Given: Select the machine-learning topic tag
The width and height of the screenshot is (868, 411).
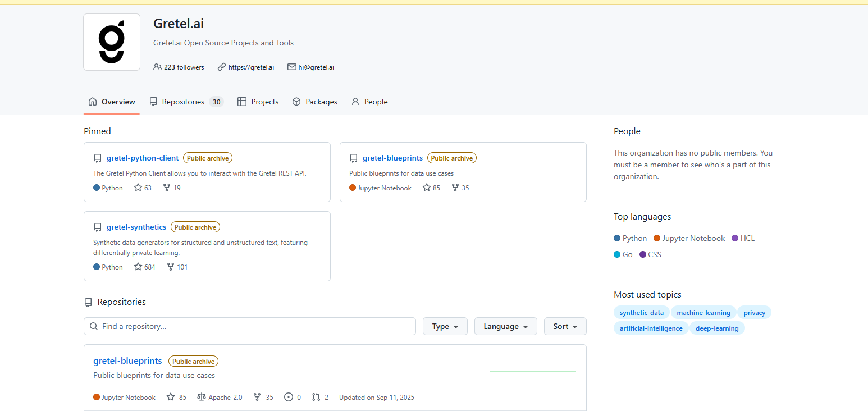Looking at the screenshot, I should [703, 313].
